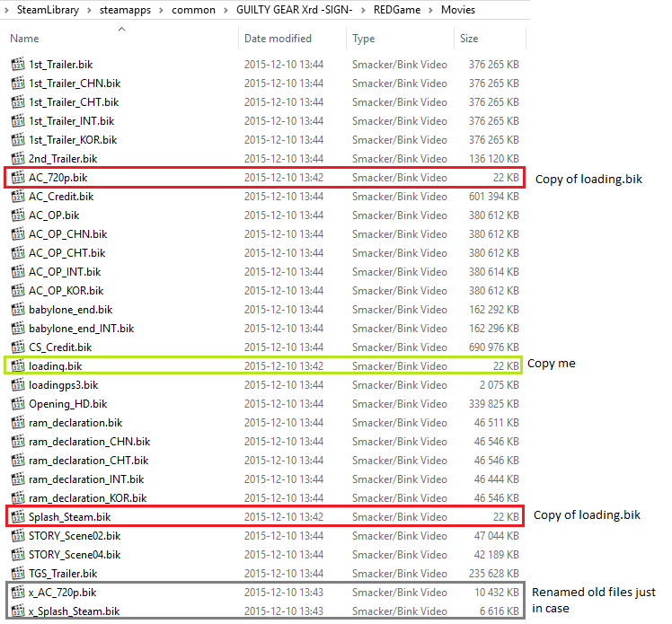Screen dimensions: 672x624
Task: Click the 1st_Trailer_KOR.bik file icon
Action: (x=18, y=140)
